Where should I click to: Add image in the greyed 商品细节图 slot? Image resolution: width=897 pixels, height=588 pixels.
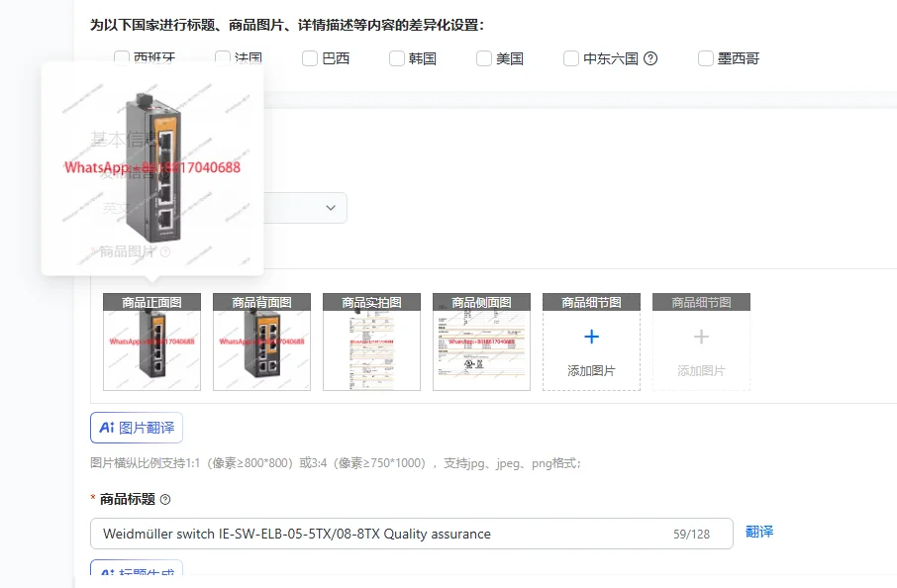(701, 343)
